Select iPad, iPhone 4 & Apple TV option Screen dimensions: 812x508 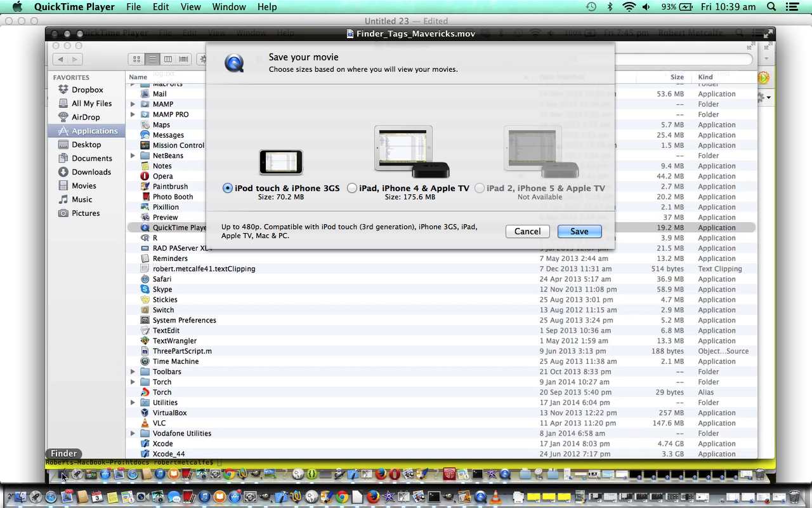352,188
